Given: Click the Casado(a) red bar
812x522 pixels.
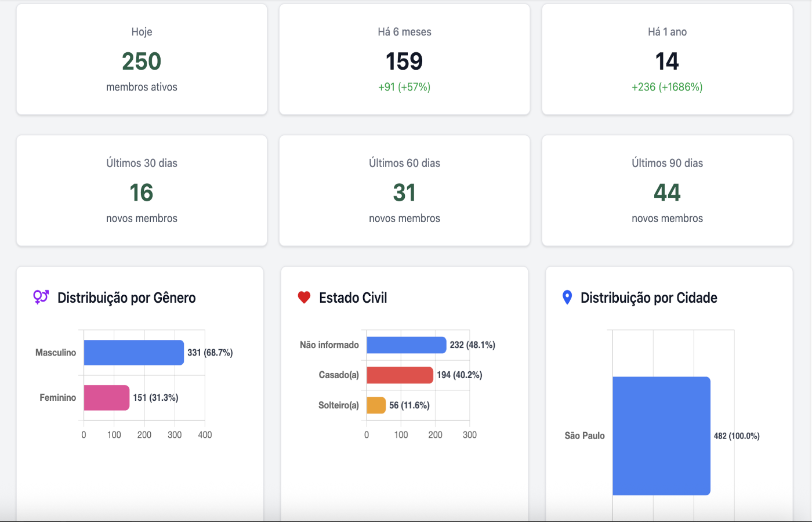Looking at the screenshot, I should (400, 375).
